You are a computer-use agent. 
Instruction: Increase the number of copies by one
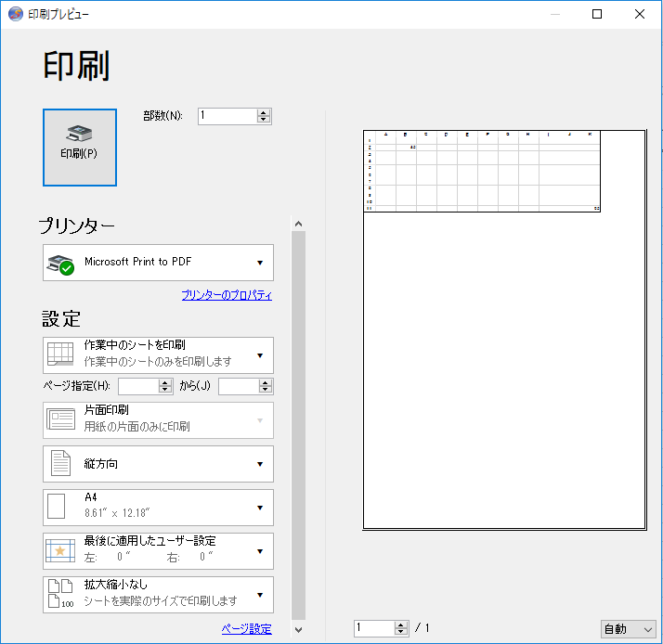coord(264,112)
